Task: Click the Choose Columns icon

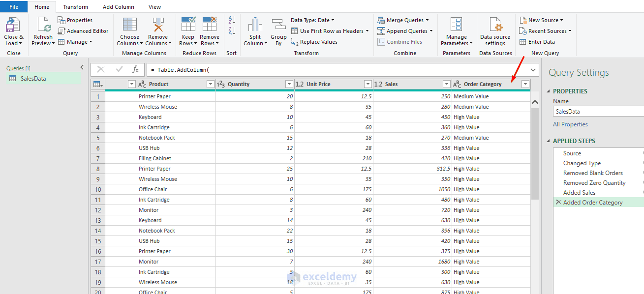Action: (x=130, y=25)
